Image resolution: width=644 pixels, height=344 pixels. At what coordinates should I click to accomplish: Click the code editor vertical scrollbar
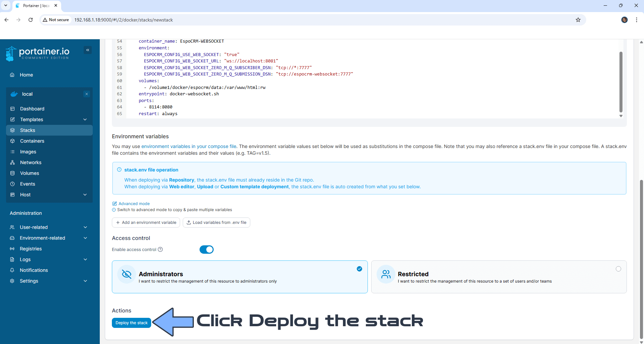click(x=620, y=82)
